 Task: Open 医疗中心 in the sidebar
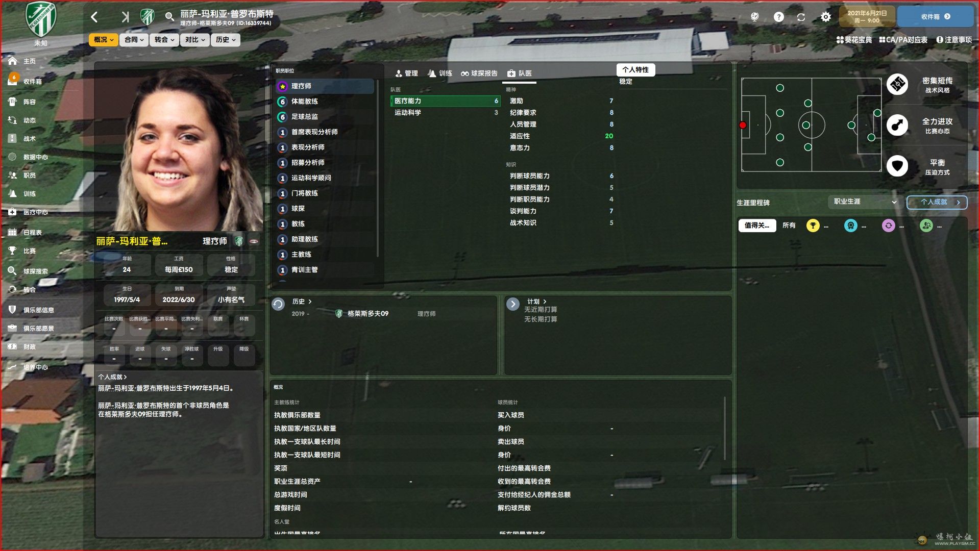(35, 212)
